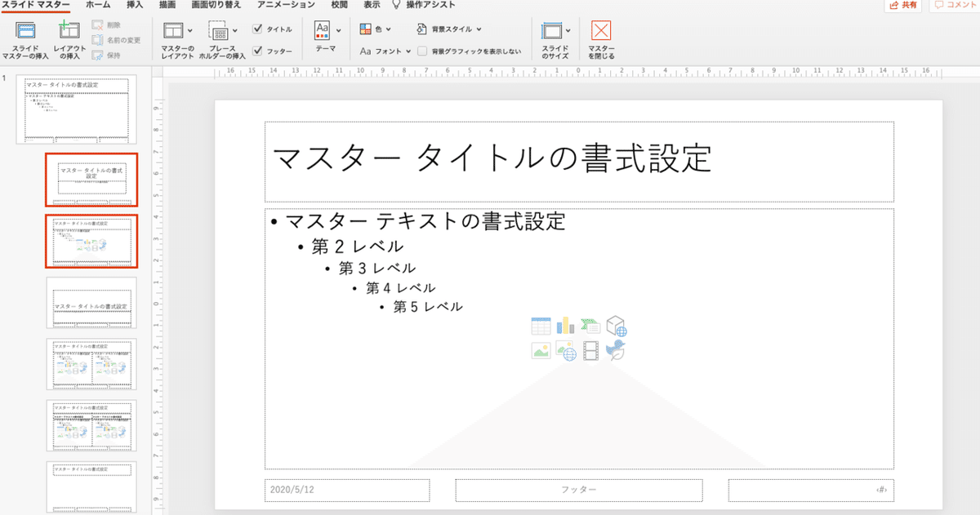
Task: Switch to the ホーム tab
Action: click(x=94, y=3)
